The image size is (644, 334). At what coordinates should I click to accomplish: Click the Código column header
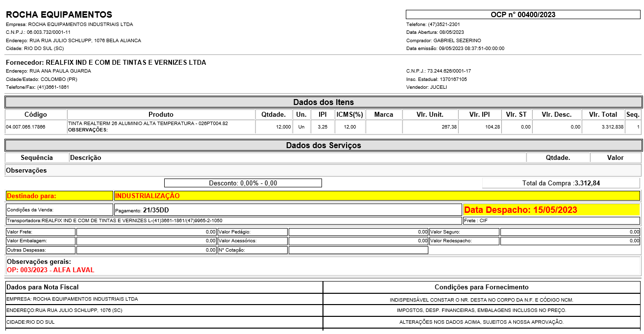[x=36, y=114]
